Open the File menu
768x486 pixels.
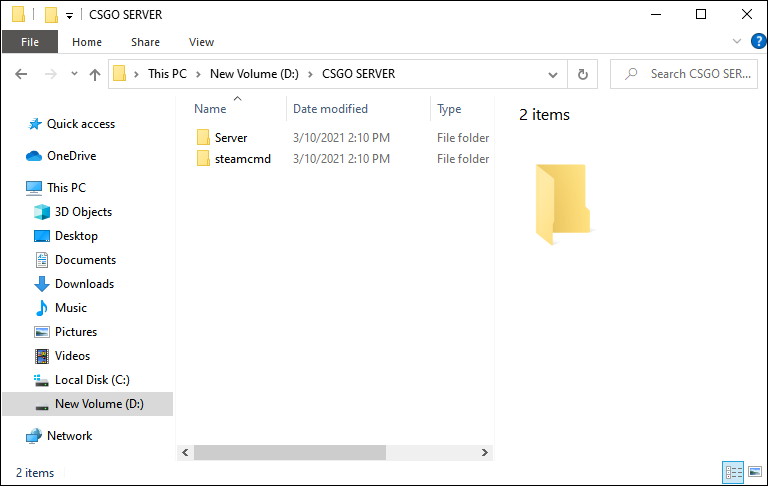pos(30,42)
